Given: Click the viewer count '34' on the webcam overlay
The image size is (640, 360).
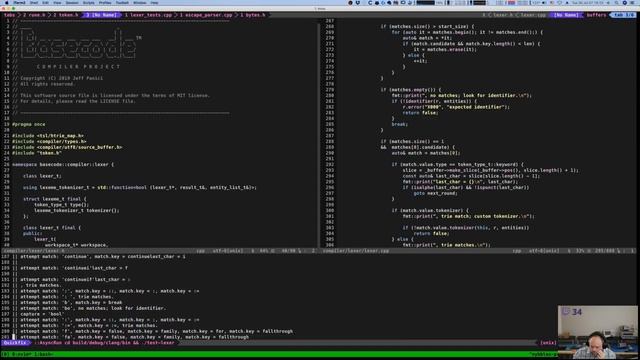Looking at the screenshot, I should [576, 312].
